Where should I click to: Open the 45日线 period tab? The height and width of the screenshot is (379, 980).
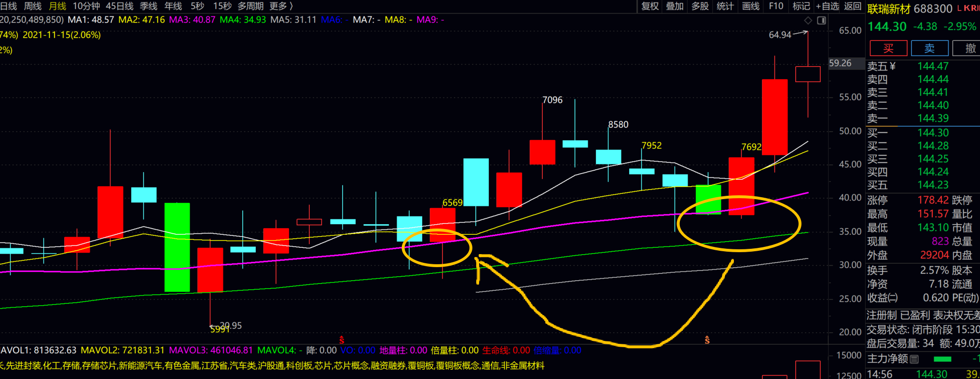click(120, 6)
